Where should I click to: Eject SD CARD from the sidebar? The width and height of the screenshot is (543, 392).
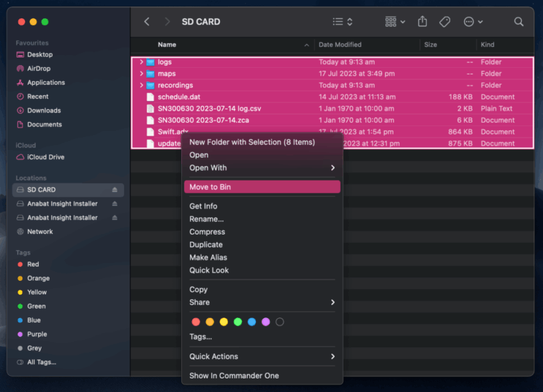click(115, 190)
